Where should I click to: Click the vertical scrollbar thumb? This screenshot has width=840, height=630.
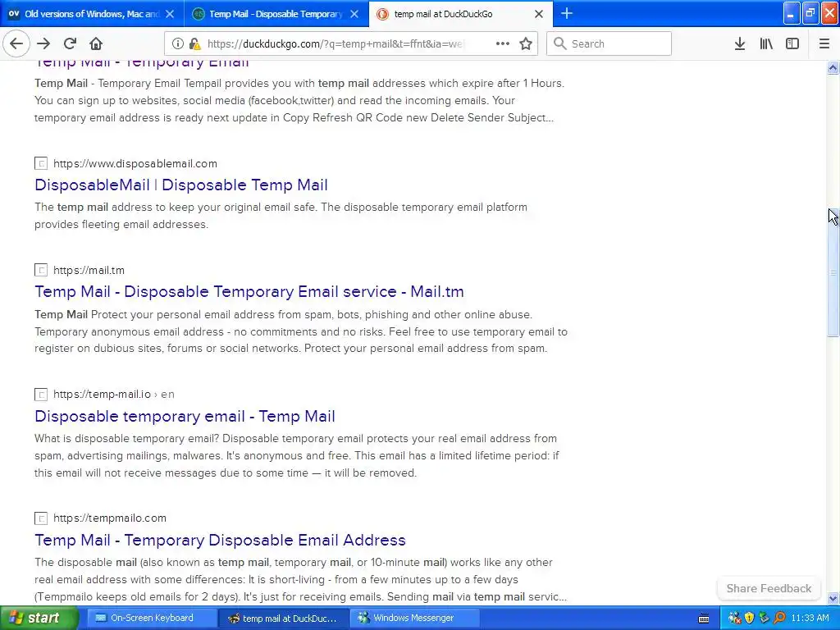(x=833, y=272)
